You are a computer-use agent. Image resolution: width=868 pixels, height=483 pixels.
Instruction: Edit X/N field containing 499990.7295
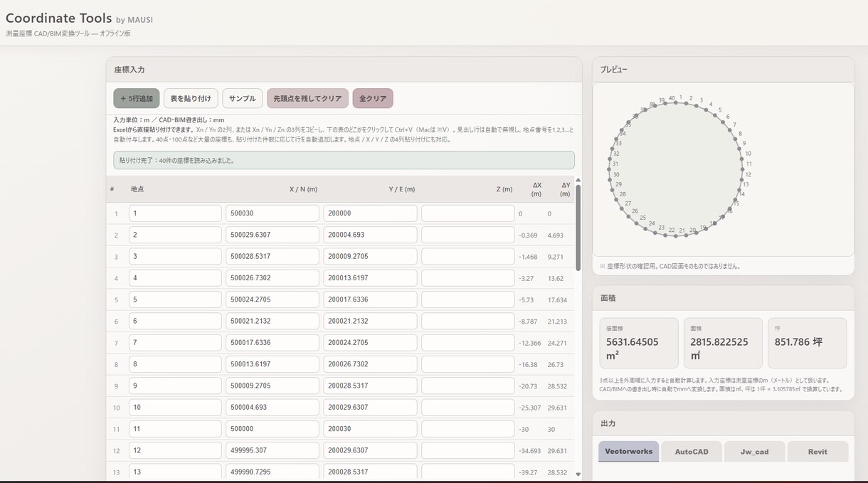click(x=272, y=472)
